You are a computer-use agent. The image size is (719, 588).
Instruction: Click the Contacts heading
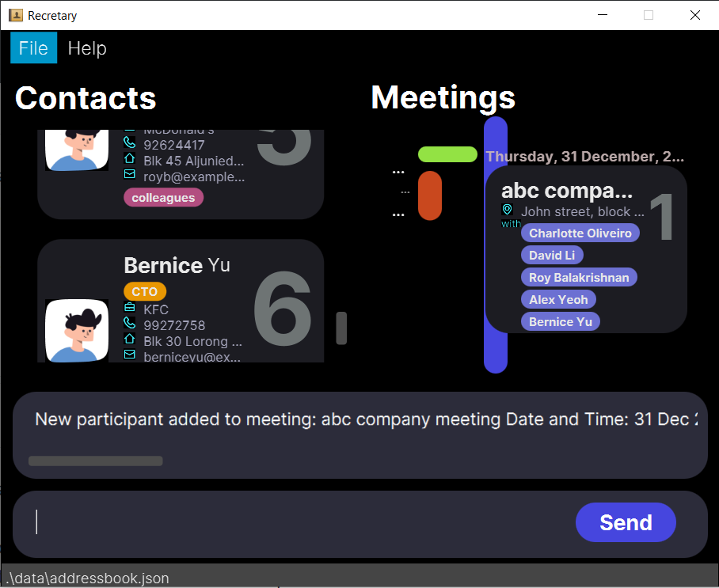click(86, 98)
